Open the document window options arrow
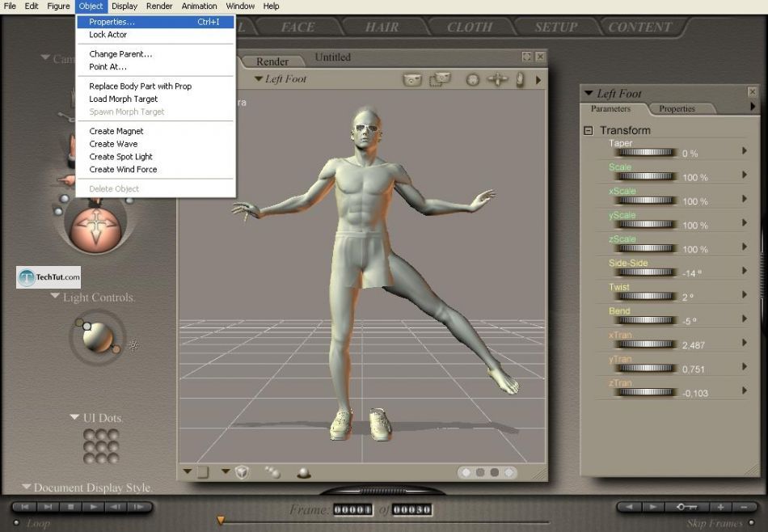This screenshot has height=532, width=768. (538, 80)
